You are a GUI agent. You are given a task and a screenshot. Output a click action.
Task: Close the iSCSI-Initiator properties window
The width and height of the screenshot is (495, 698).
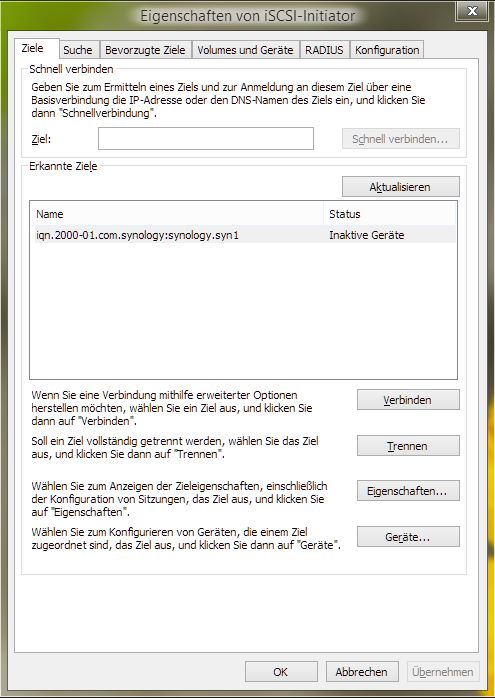point(472,11)
